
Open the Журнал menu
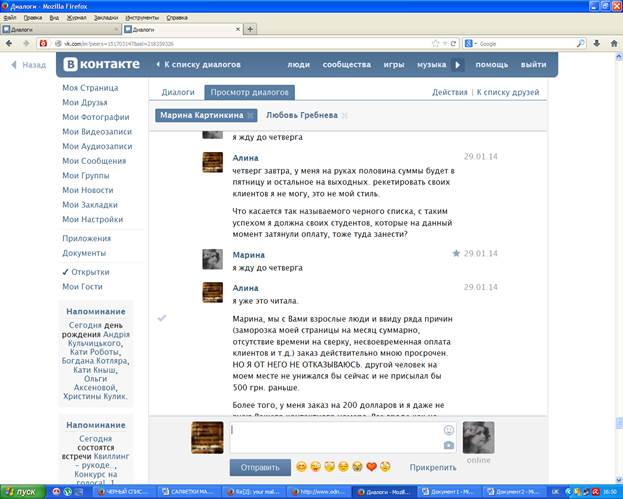(76, 17)
